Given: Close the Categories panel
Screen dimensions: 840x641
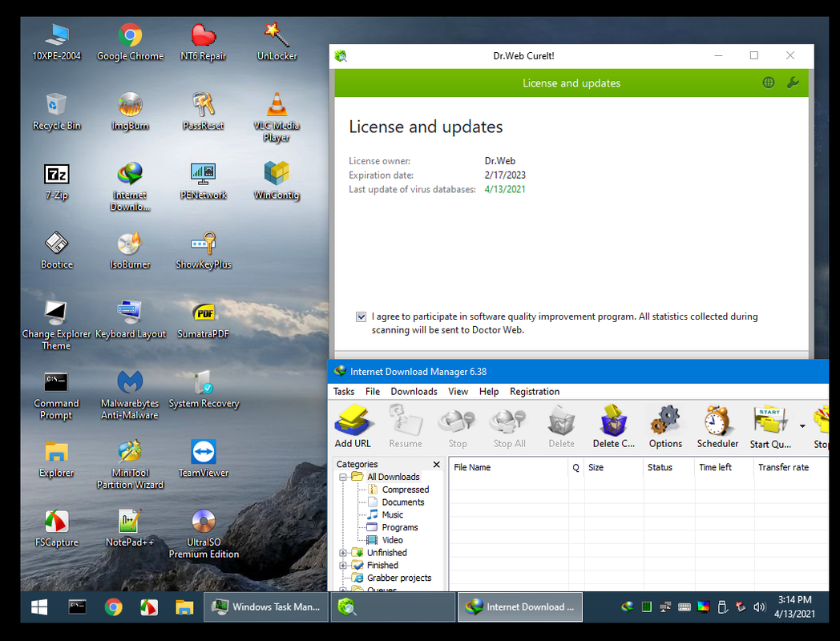Looking at the screenshot, I should [437, 464].
